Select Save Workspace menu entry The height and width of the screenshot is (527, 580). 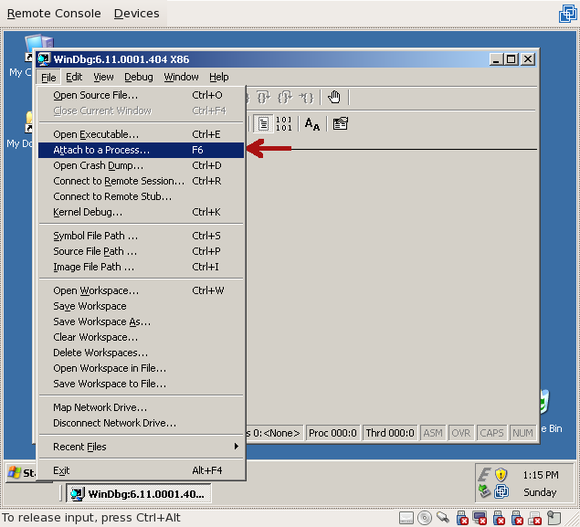141,306
